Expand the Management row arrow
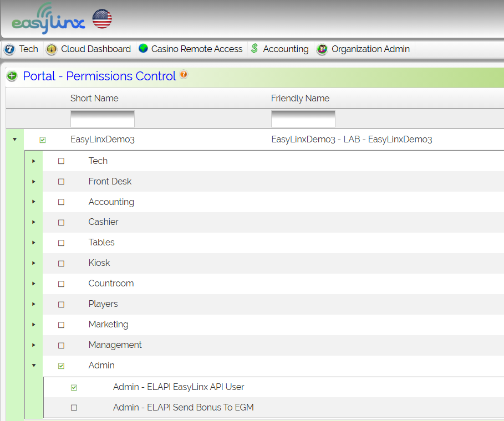This screenshot has height=421, width=504. tap(34, 345)
